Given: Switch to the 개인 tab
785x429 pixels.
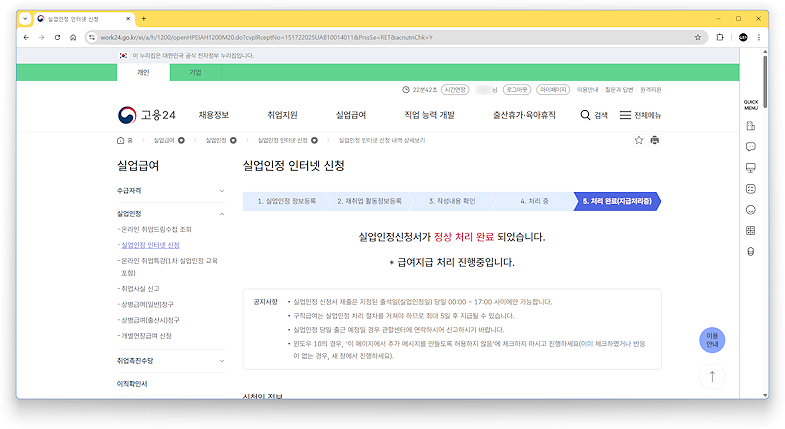Looking at the screenshot, I should 143,73.
